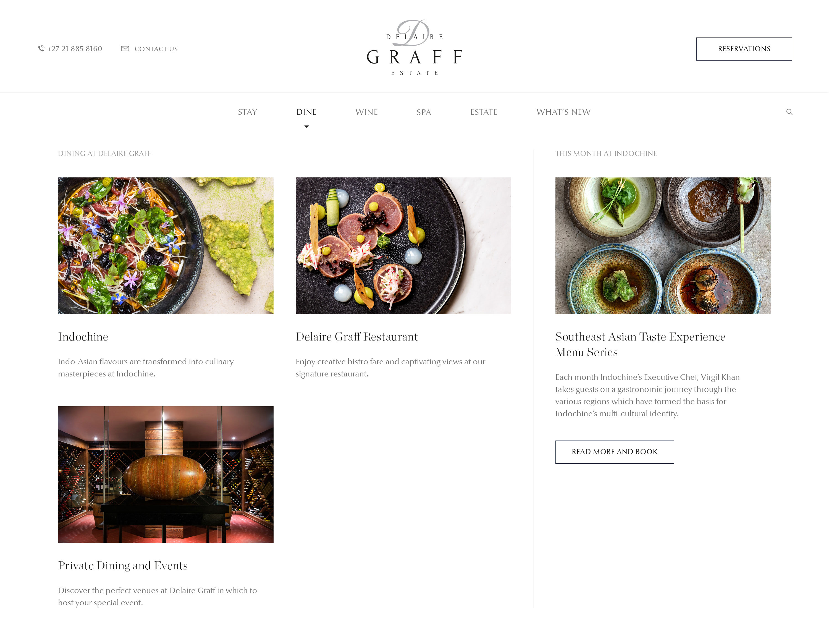Screen dimensions: 829x644
Task: Open the Wine menu
Action: coord(366,112)
